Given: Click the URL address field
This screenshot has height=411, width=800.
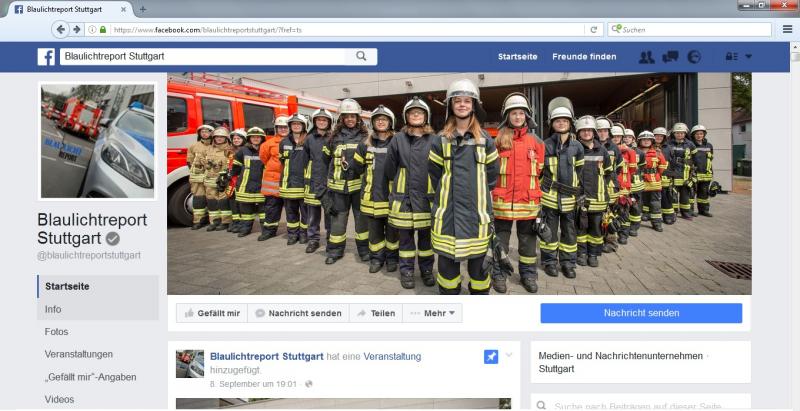Looking at the screenshot, I should (x=347, y=30).
